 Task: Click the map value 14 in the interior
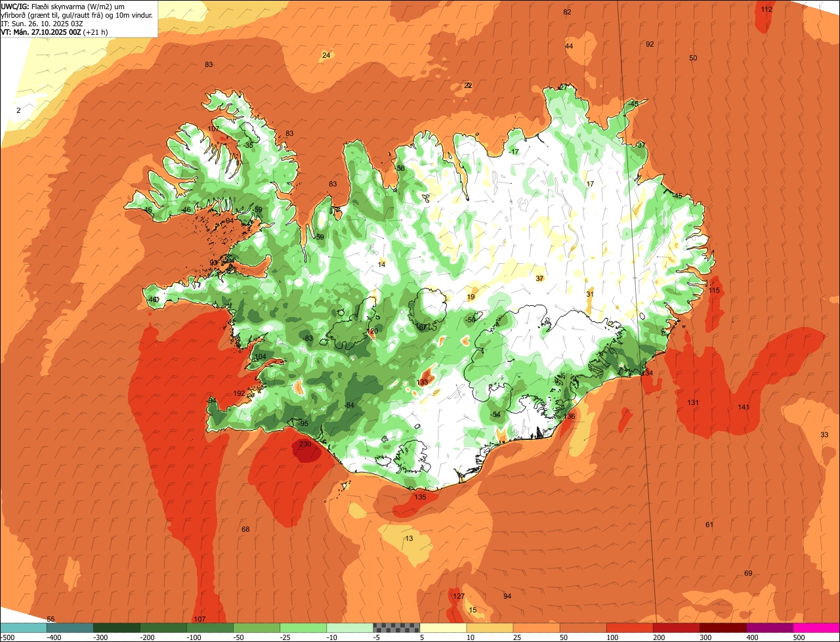pos(382,265)
